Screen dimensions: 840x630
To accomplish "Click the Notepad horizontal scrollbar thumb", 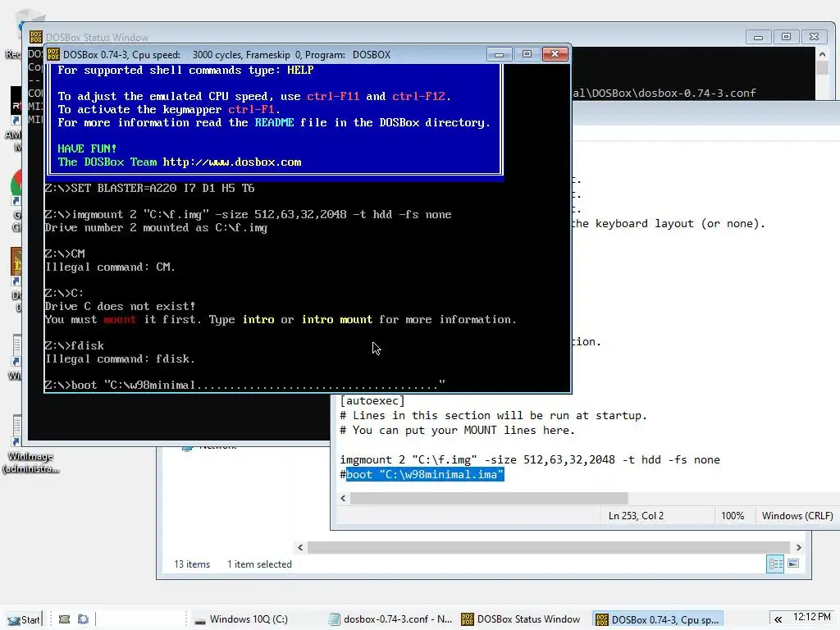I will pos(489,498).
